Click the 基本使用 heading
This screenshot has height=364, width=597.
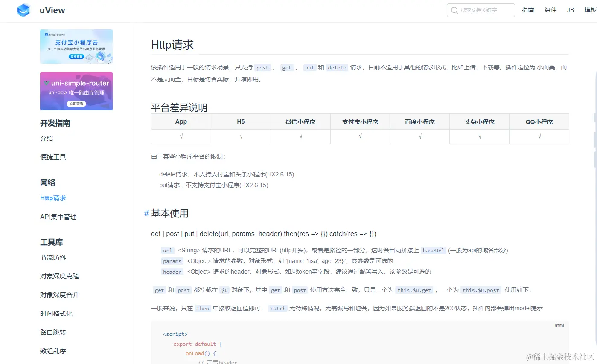170,214
